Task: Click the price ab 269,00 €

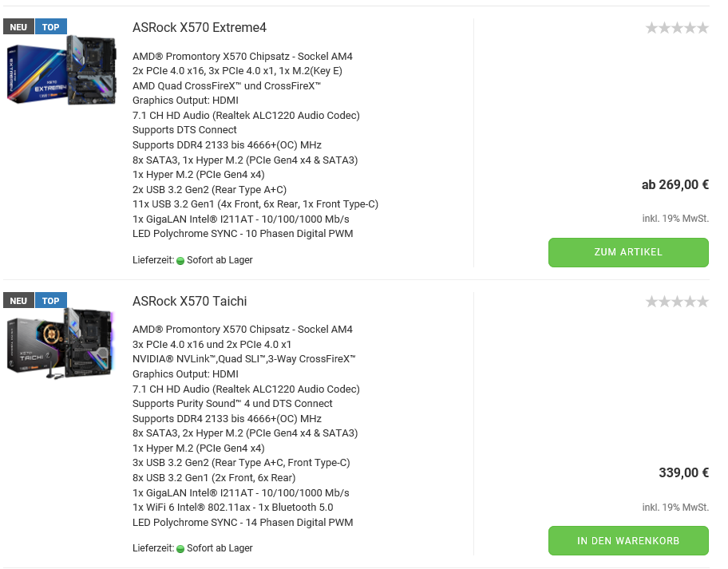Action: click(x=675, y=185)
